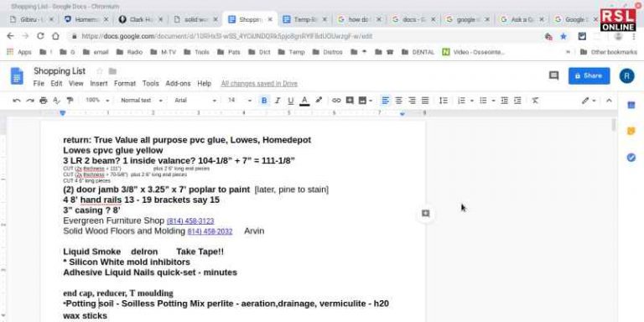Open the Format menu

pyautogui.click(x=125, y=83)
